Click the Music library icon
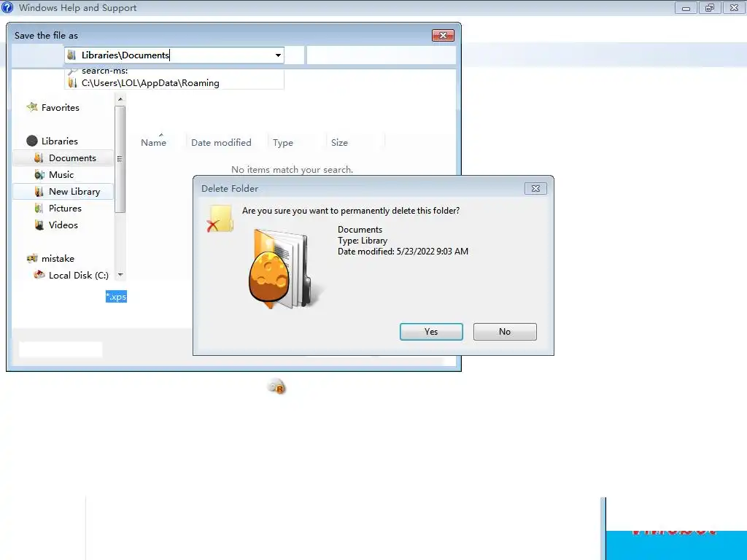The height and width of the screenshot is (560, 747). 39,175
